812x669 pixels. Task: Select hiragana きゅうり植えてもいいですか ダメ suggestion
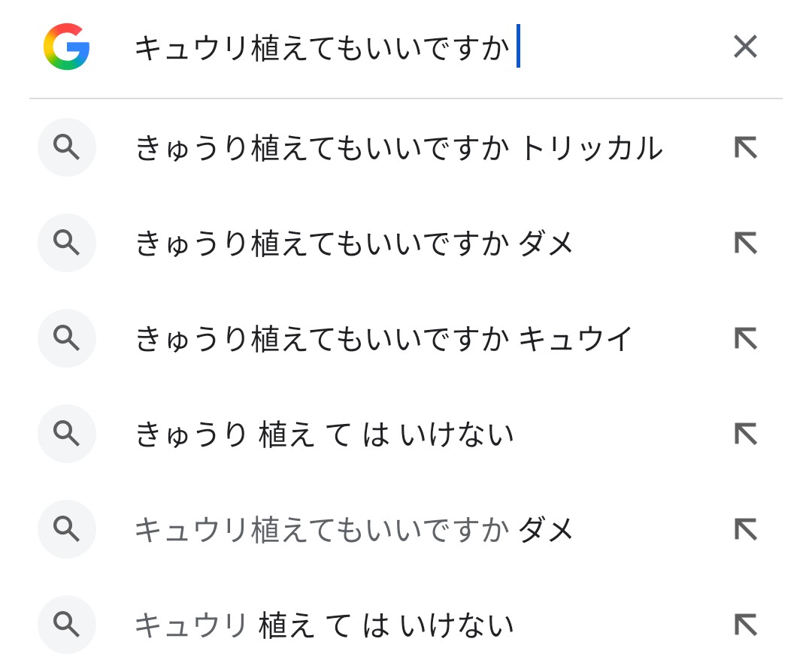(354, 244)
